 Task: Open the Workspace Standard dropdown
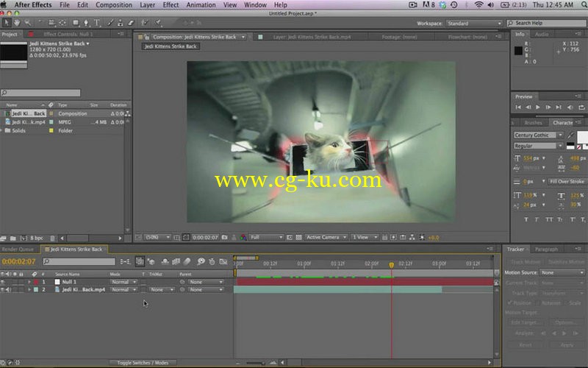[x=474, y=24]
